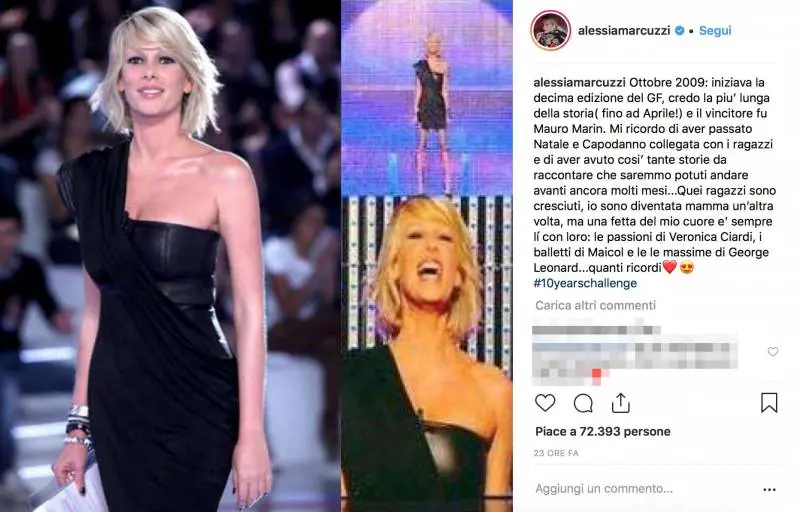Follow the account with the Segui link
Screen dimensions: 800x512
click(715, 31)
